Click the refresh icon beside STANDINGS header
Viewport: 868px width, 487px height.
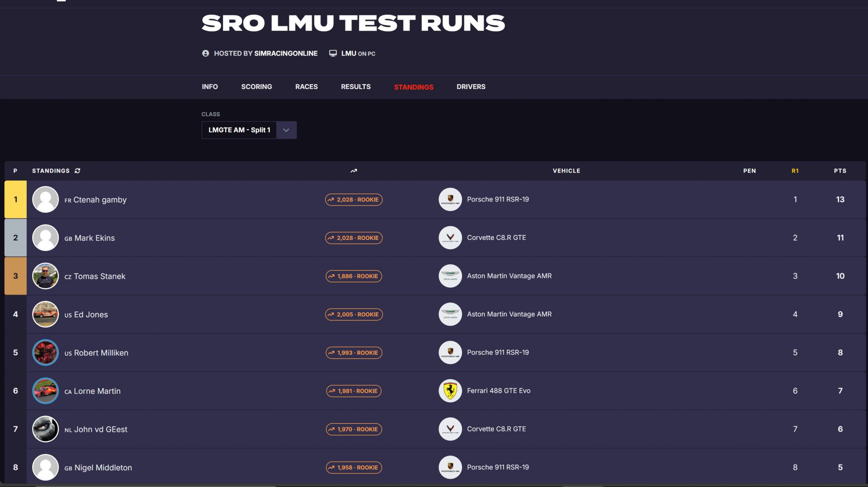point(77,171)
